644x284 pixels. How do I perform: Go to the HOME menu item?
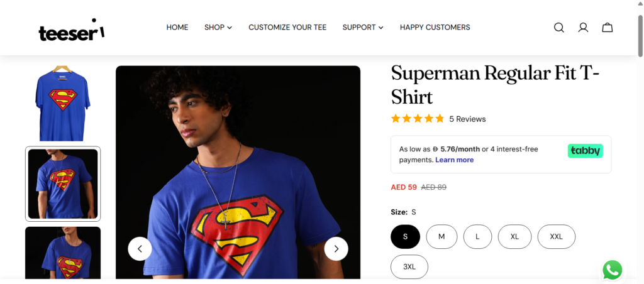[x=177, y=28]
